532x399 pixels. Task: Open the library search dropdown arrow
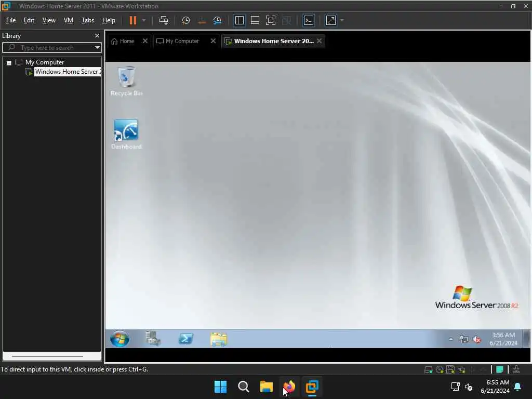tap(97, 47)
